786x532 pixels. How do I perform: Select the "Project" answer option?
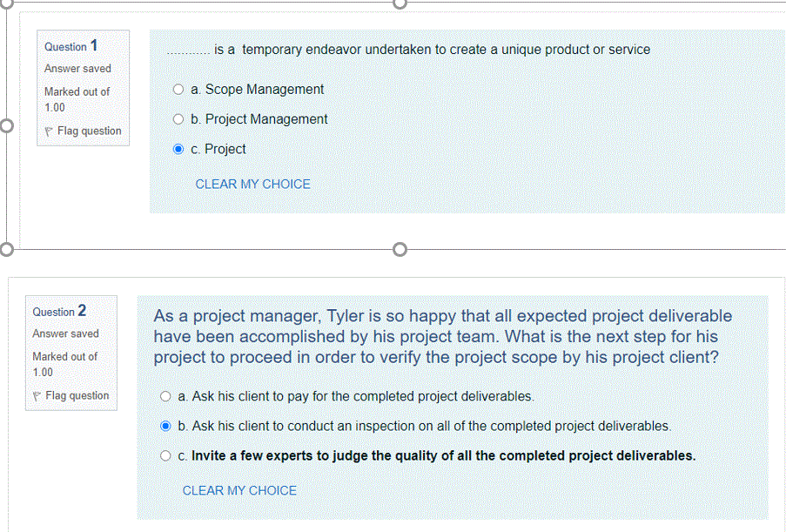point(178,149)
